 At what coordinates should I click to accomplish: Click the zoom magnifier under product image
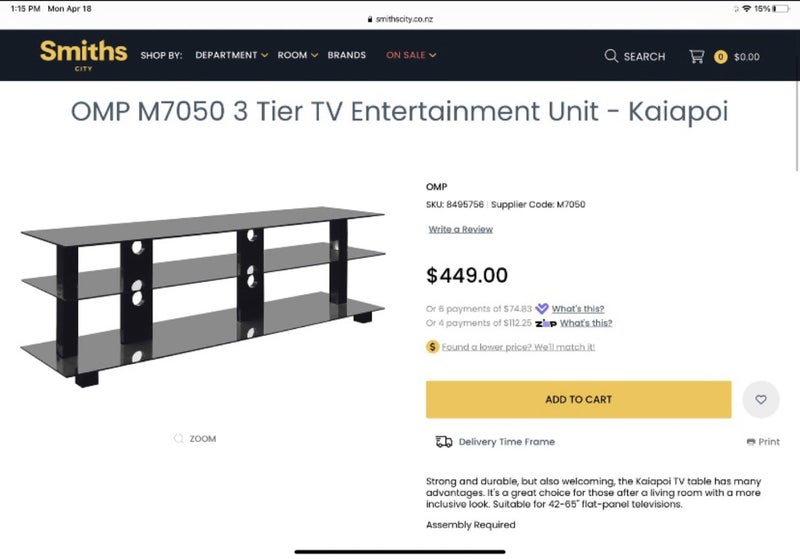tap(179, 439)
